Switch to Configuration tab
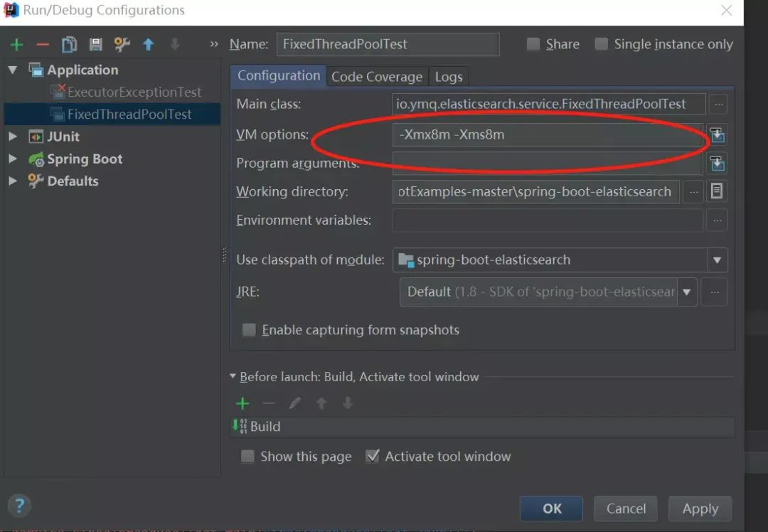The image size is (768, 532). pyautogui.click(x=278, y=76)
